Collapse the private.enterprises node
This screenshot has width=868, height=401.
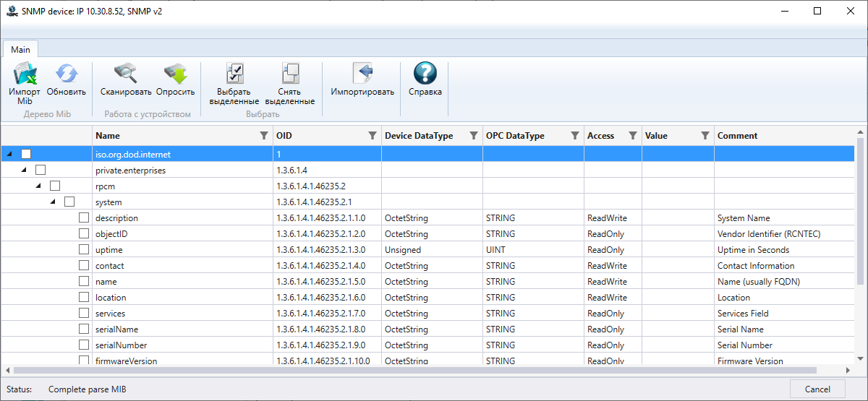[24, 170]
